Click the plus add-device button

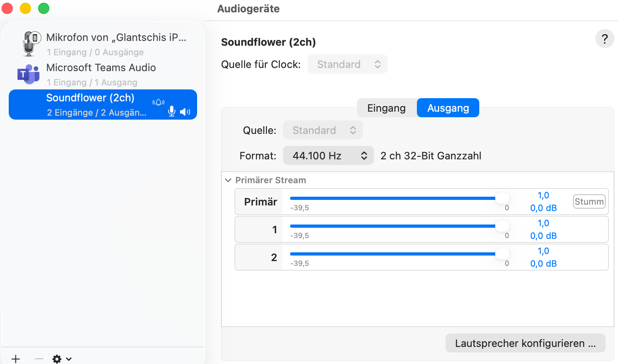[x=16, y=359]
